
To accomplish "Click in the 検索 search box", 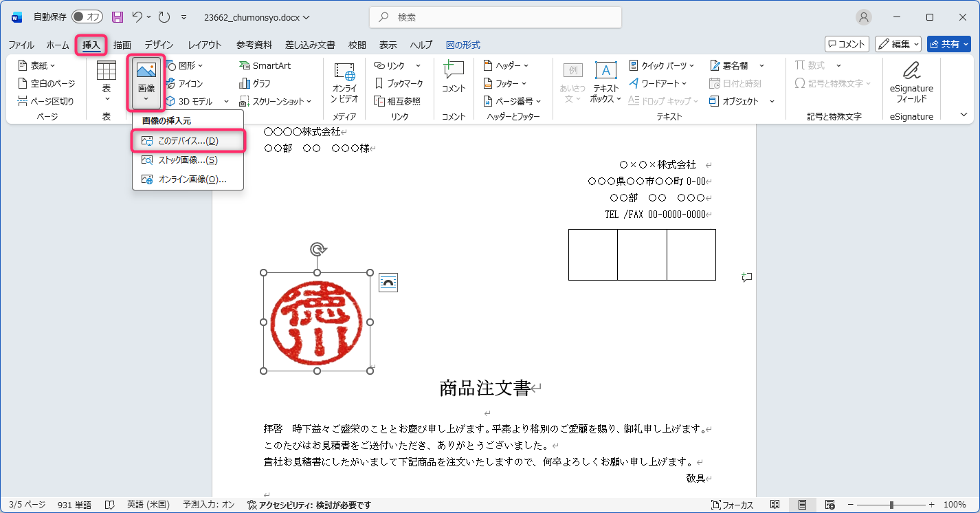I will coord(495,17).
